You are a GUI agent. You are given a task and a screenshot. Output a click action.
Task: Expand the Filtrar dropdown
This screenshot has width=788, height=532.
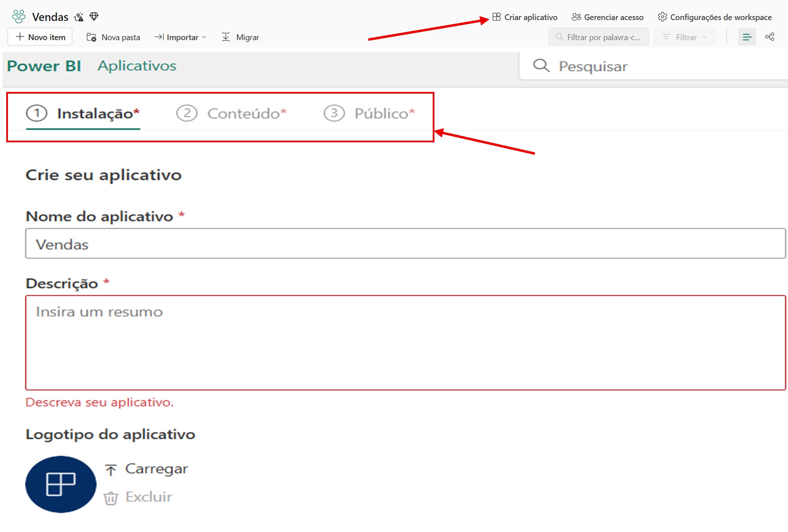click(x=684, y=37)
